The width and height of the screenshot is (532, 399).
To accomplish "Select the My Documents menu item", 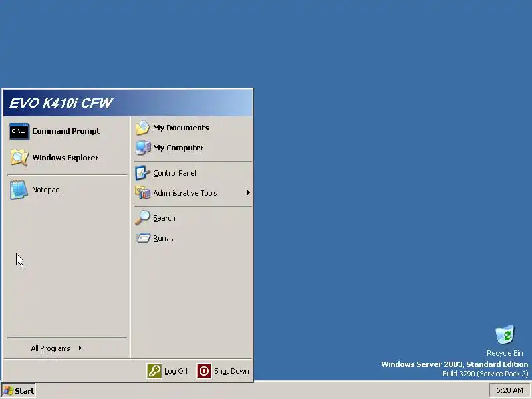I will click(181, 128).
